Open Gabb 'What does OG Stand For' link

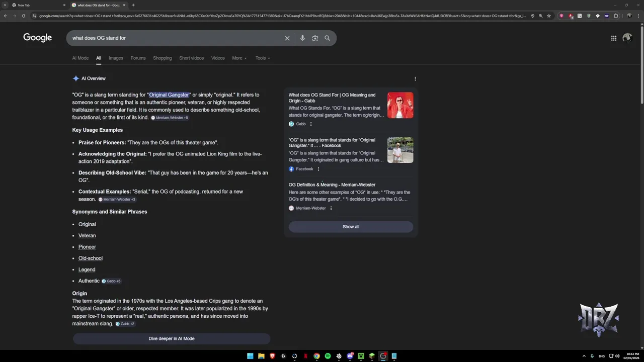(x=332, y=98)
